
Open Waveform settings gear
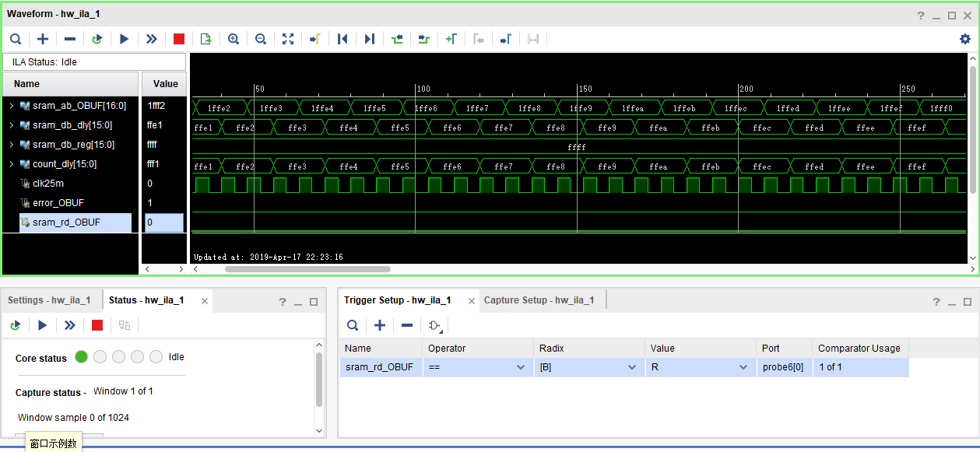pyautogui.click(x=965, y=39)
